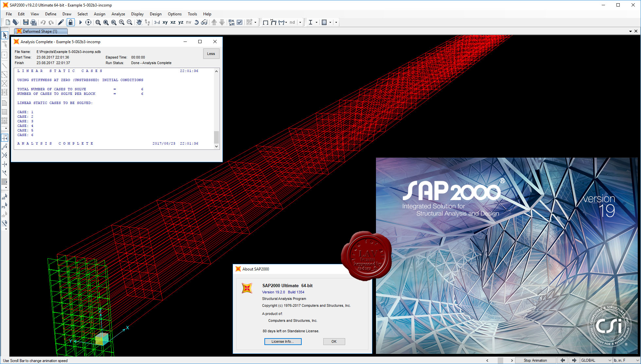This screenshot has height=364, width=641.
Task: Click the pencil Refresh Window icon
Action: [x=61, y=22]
